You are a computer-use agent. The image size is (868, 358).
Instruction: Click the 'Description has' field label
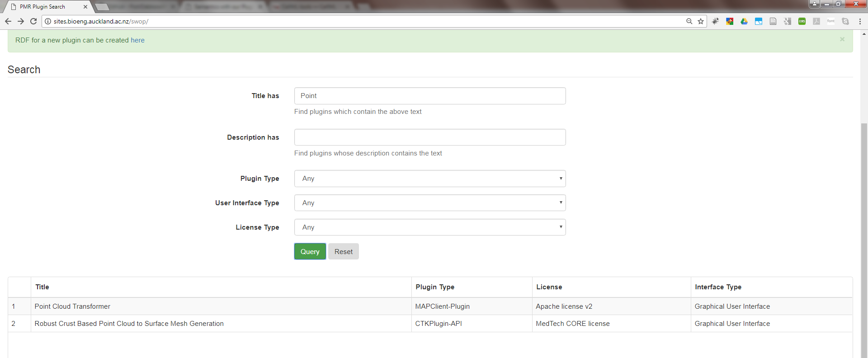coord(253,137)
